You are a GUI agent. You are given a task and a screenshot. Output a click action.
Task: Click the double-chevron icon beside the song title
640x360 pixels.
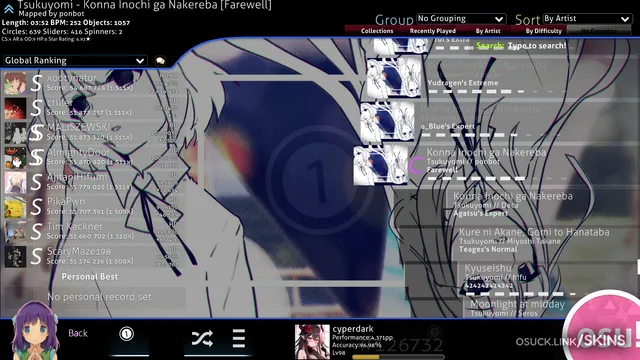pyautogui.click(x=8, y=8)
